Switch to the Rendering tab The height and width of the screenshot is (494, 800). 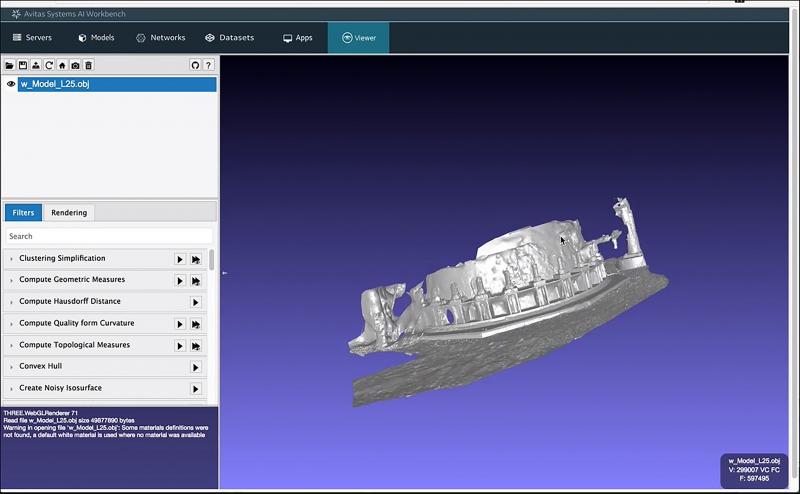(x=69, y=212)
